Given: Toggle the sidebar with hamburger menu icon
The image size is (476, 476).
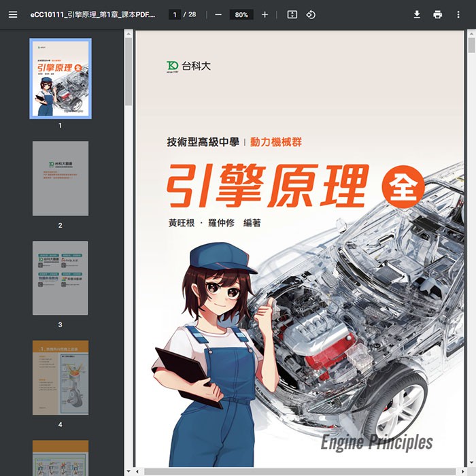Looking at the screenshot, I should [13, 14].
